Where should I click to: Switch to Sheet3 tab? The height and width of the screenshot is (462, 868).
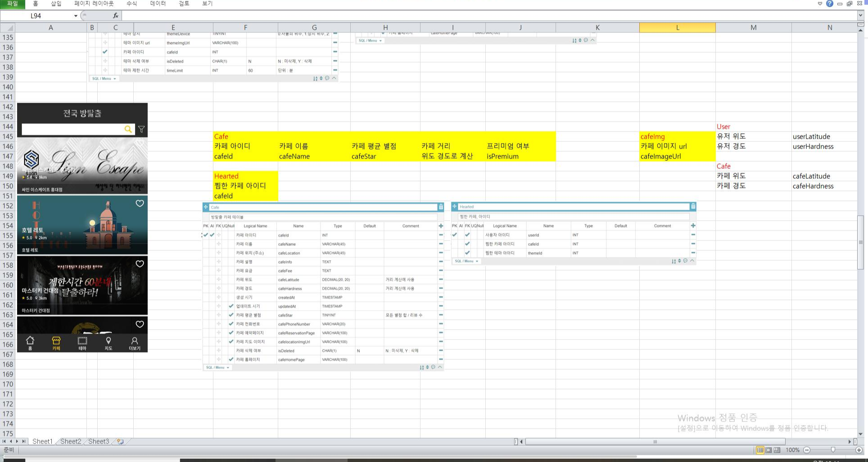pyautogui.click(x=99, y=441)
